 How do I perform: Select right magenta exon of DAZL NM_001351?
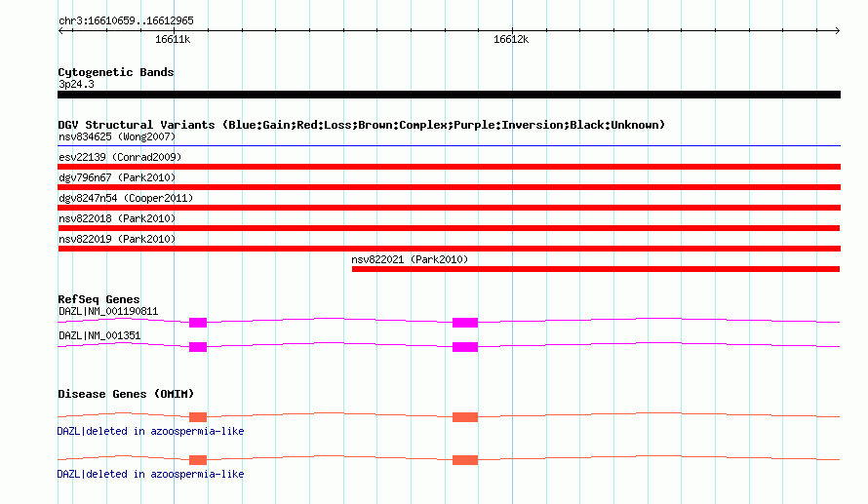[x=465, y=347]
